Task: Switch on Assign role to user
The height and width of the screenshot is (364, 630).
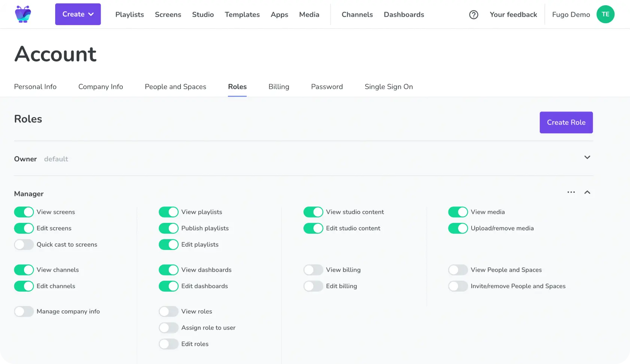Action: click(169, 328)
